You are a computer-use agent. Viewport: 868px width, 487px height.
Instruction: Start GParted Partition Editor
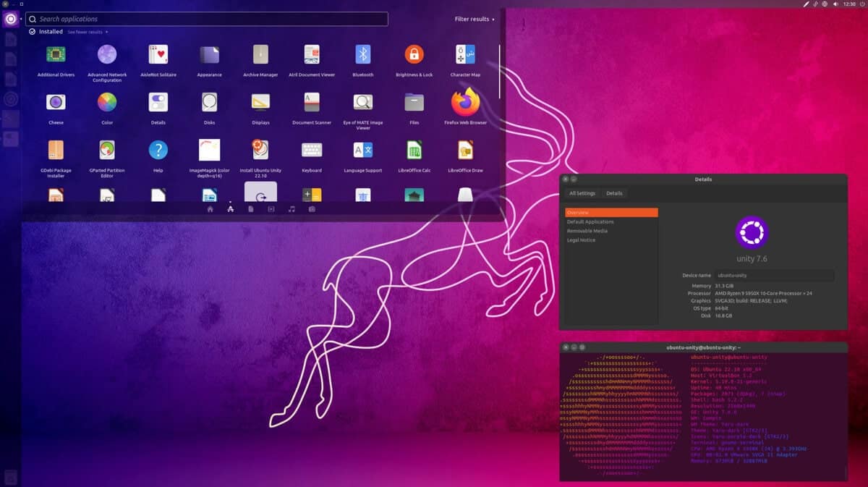[x=106, y=151]
